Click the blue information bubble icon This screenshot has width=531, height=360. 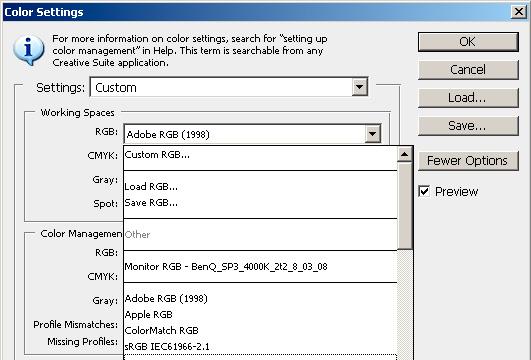coord(28,50)
